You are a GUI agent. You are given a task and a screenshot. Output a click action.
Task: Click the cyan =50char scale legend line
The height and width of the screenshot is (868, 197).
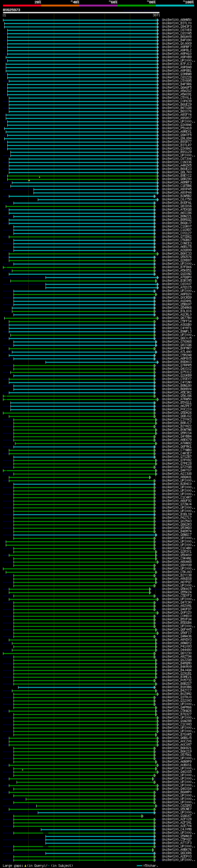click(x=139, y=865)
